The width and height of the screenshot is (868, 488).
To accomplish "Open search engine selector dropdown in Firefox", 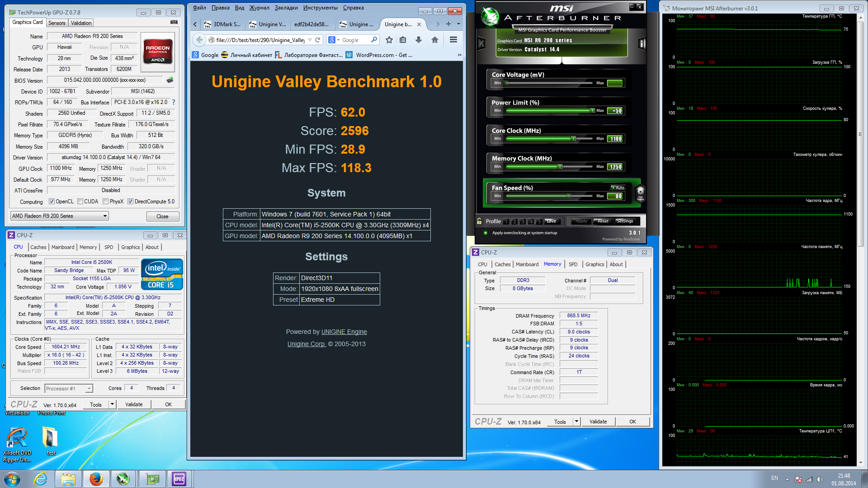I will [x=338, y=40].
